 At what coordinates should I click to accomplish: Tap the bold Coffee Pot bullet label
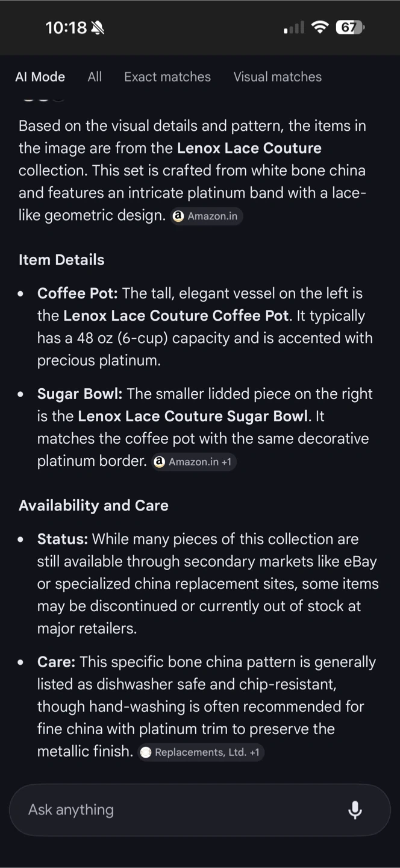pyautogui.click(x=78, y=294)
